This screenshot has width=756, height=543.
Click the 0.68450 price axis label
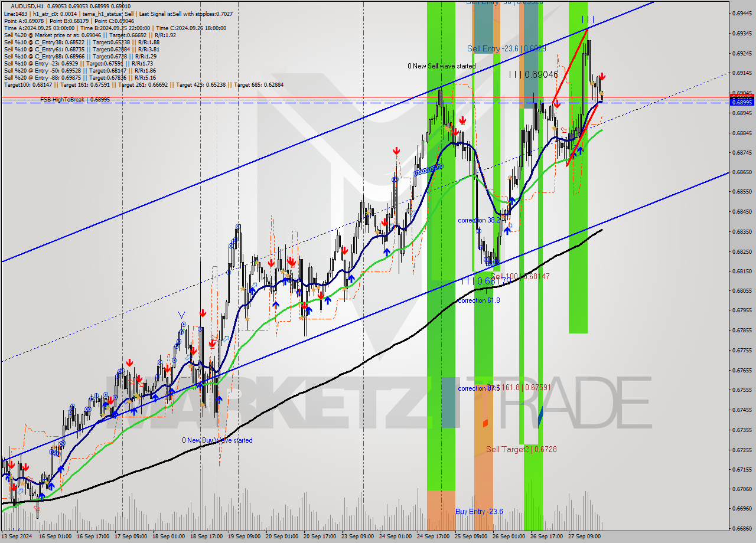[742, 212]
